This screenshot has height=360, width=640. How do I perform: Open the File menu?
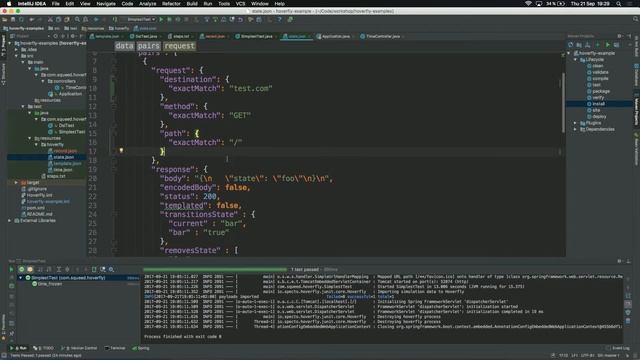[56, 4]
